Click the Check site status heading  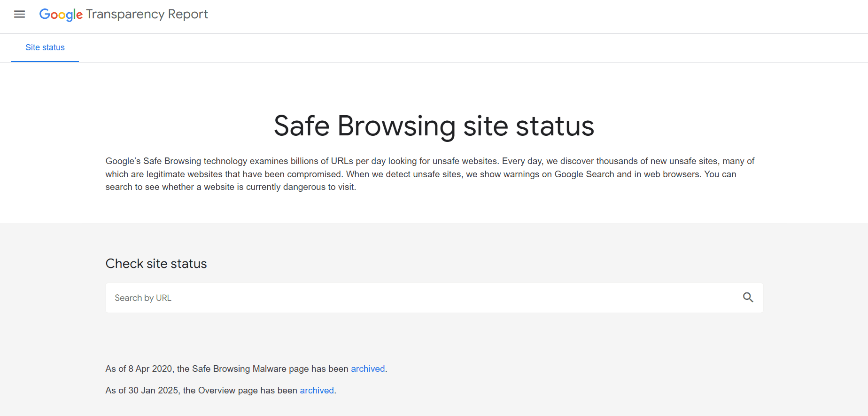pyautogui.click(x=156, y=264)
